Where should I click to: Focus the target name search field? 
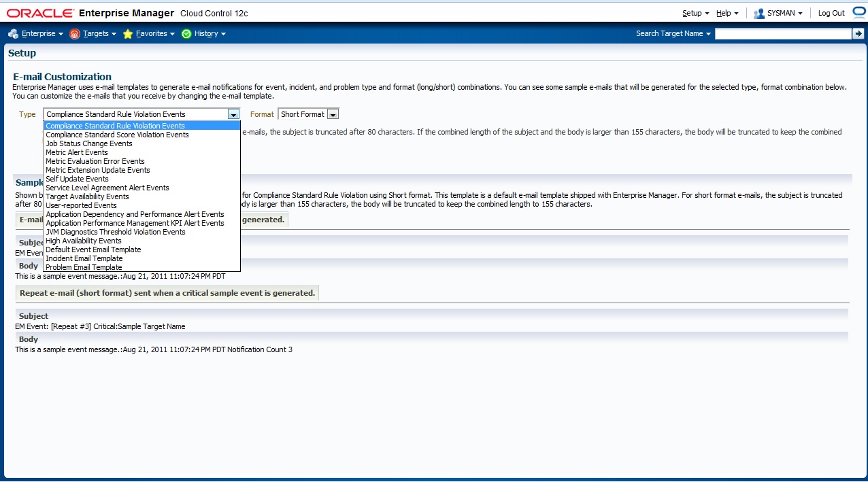[782, 33]
